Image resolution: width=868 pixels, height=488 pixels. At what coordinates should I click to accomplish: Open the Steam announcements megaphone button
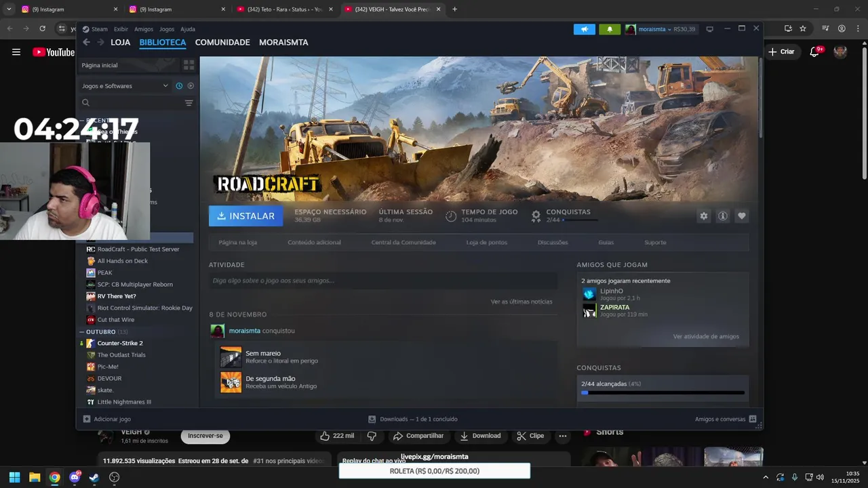[x=585, y=29]
